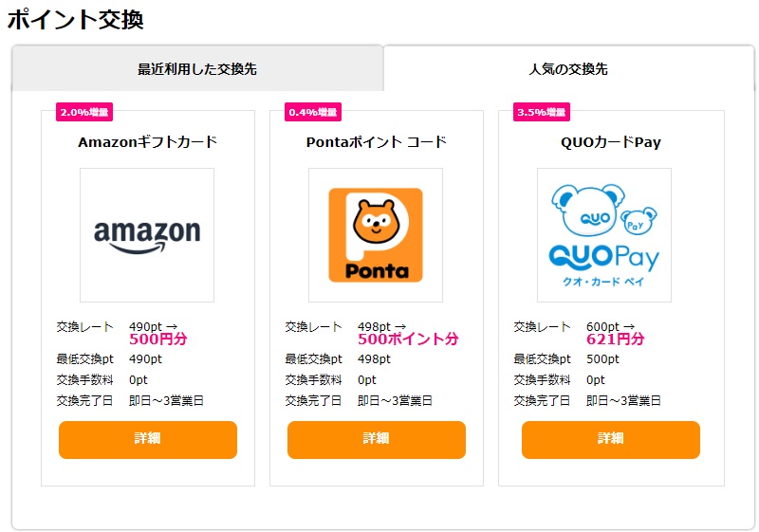
Task: Open 詳細 for Pontaポイント コード
Action: (377, 439)
